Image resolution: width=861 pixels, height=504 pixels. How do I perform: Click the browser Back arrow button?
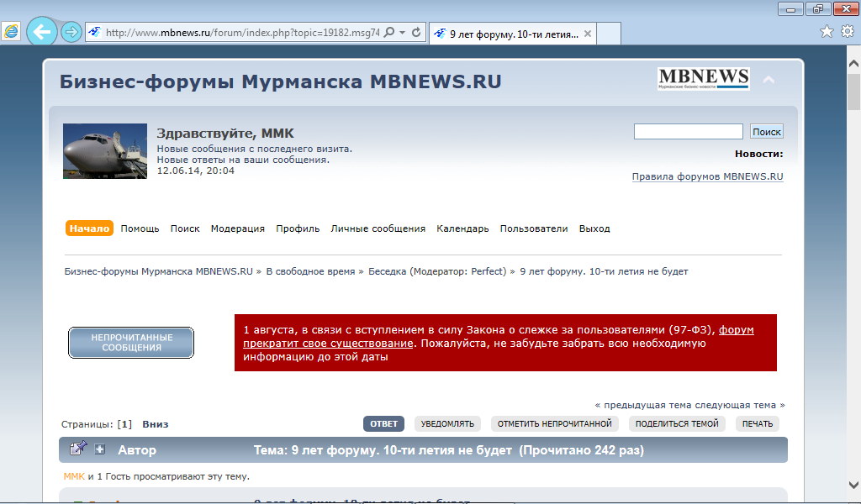(x=41, y=33)
